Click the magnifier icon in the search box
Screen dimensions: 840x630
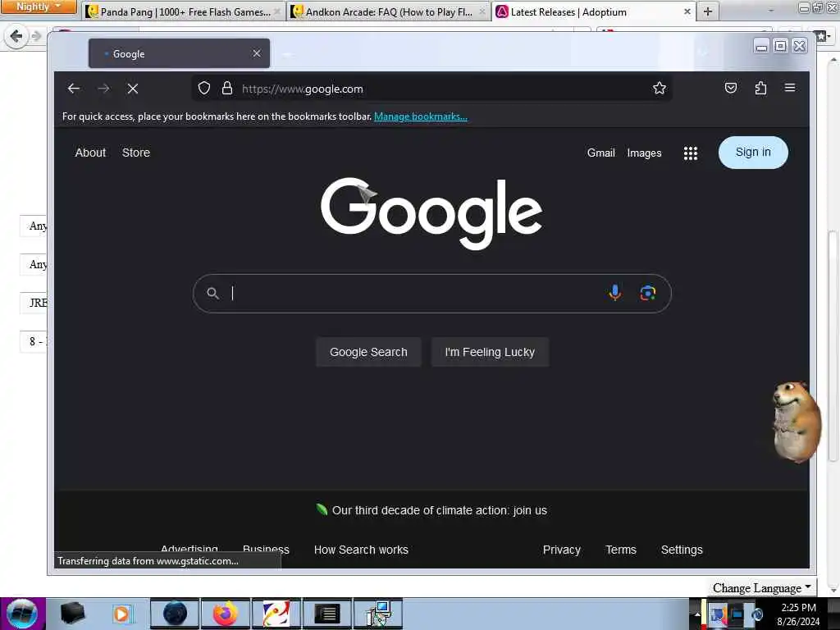(x=212, y=293)
